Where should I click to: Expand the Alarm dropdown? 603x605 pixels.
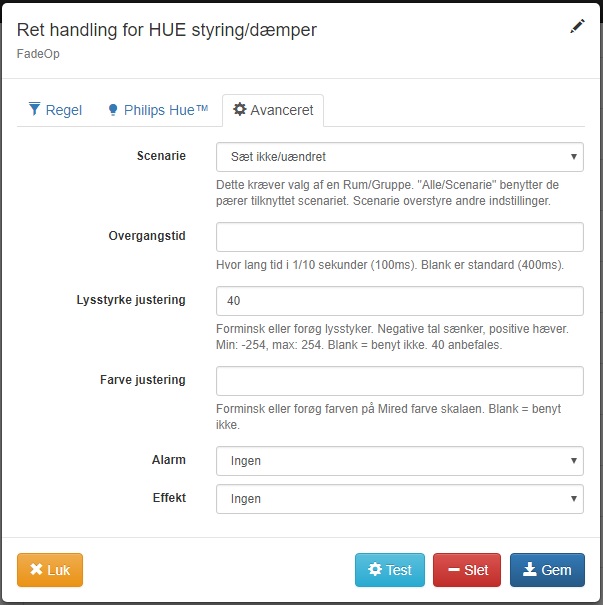[x=399, y=461]
